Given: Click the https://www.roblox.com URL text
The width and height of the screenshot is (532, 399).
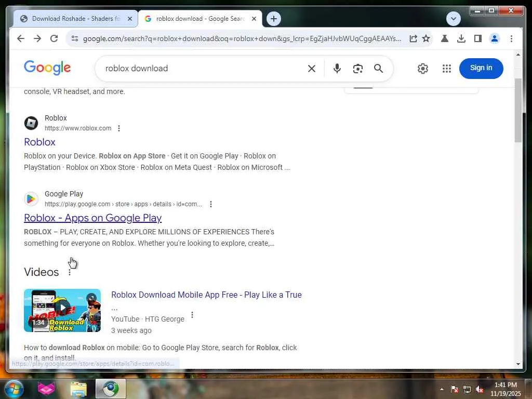Looking at the screenshot, I should pos(78,128).
